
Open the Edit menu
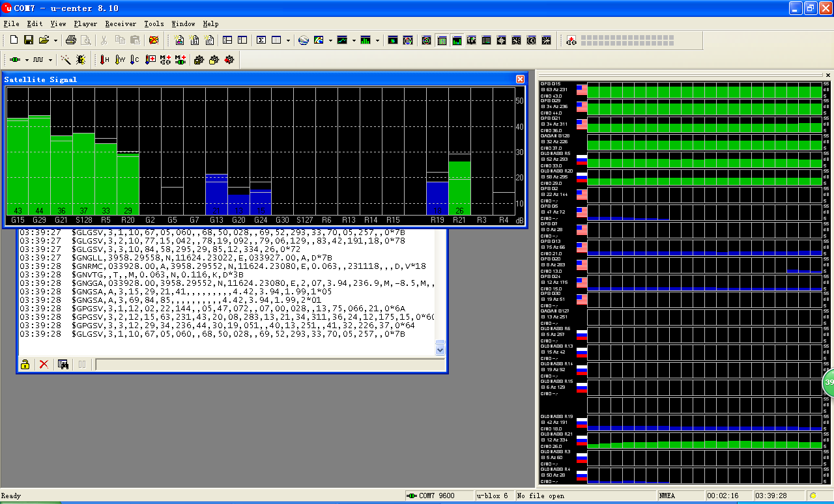pos(35,23)
